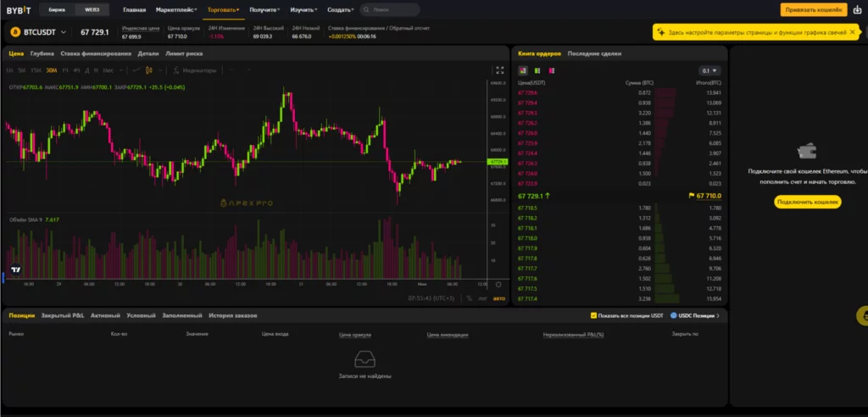Click the search magnifier icon
Viewport: 868px width, 417px height.
368,10
